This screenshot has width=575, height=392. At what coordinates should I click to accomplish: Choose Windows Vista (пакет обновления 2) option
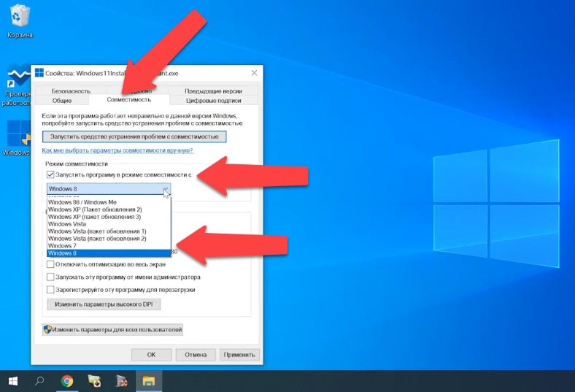tap(109, 239)
